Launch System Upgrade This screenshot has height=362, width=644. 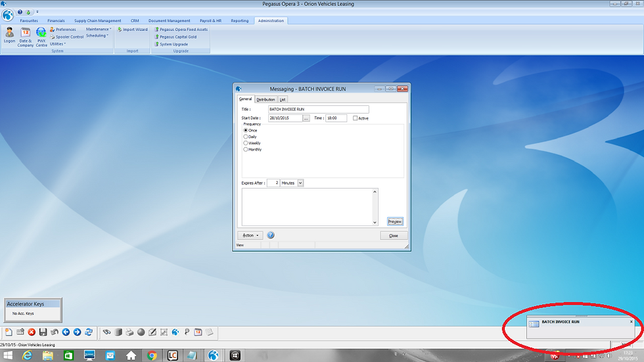click(x=171, y=44)
